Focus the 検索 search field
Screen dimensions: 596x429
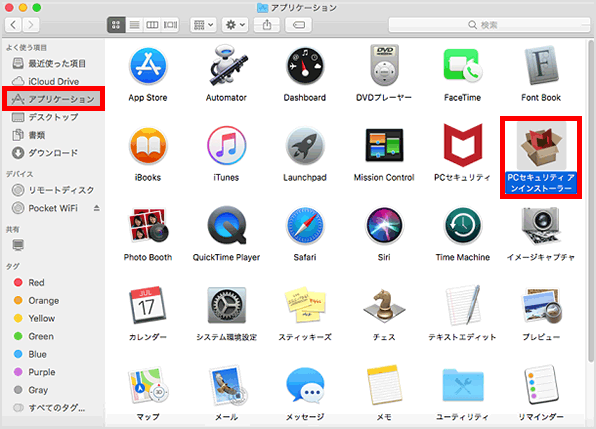(x=489, y=25)
